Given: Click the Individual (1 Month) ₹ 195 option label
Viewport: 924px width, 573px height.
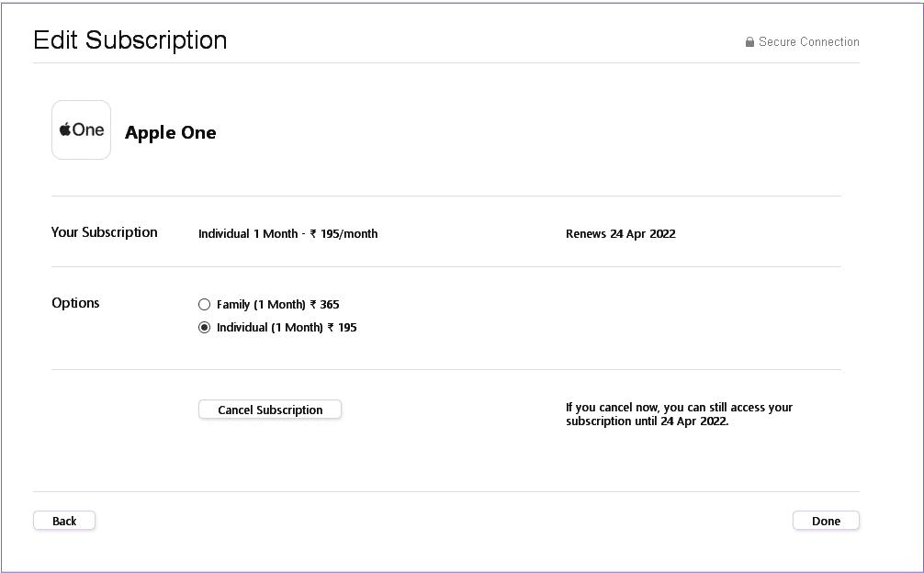Looking at the screenshot, I should click(x=287, y=328).
